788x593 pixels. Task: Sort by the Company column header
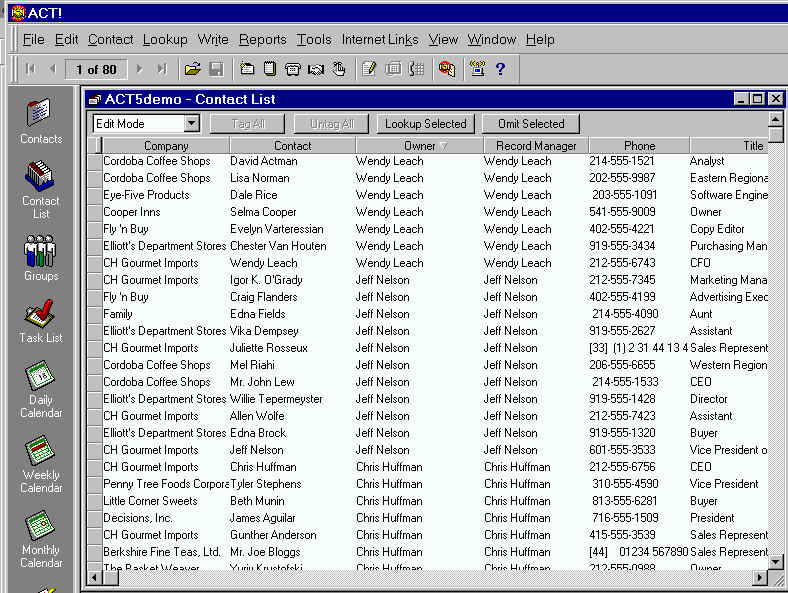166,146
